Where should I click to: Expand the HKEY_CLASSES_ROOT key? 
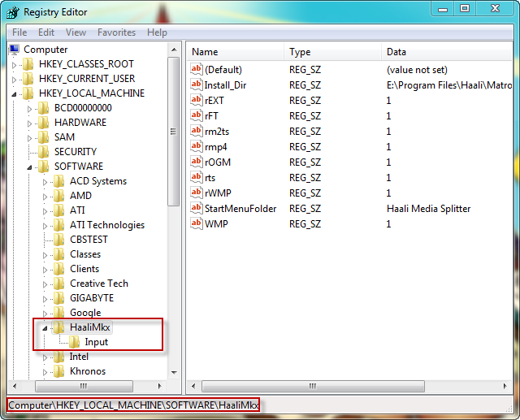[14, 65]
